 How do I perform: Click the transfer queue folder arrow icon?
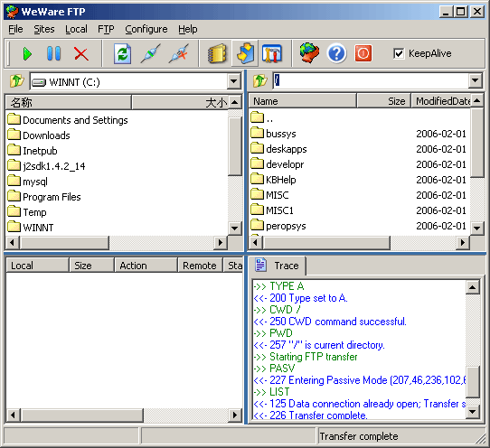(245, 53)
